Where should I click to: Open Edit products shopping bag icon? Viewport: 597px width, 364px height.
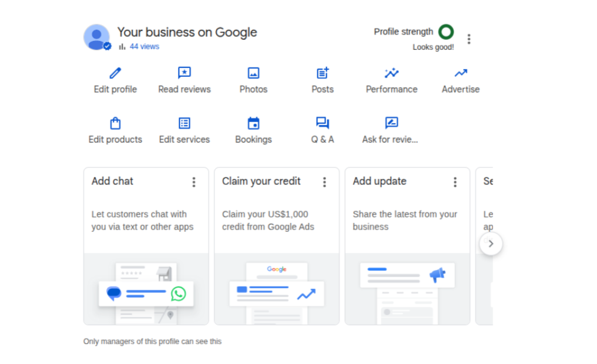[x=115, y=123]
